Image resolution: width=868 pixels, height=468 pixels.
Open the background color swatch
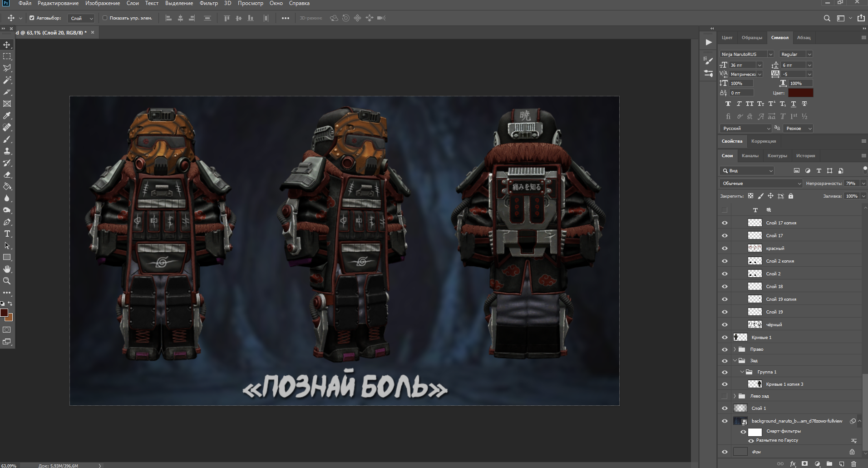coord(10,318)
